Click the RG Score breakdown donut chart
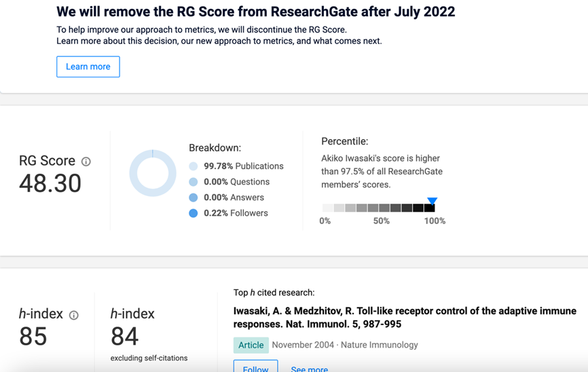 point(153,173)
